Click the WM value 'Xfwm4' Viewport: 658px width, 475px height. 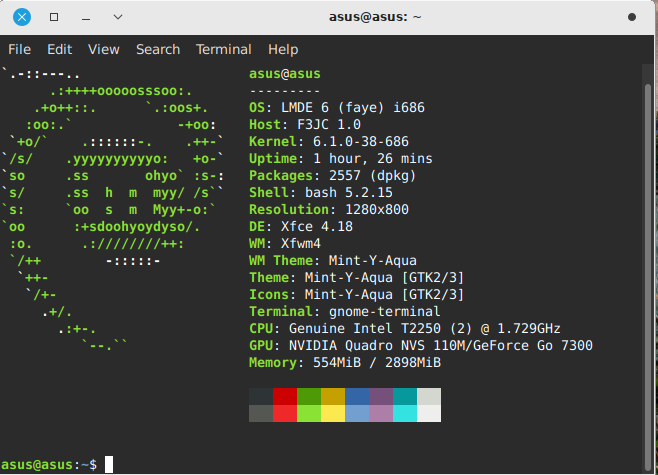tap(301, 243)
